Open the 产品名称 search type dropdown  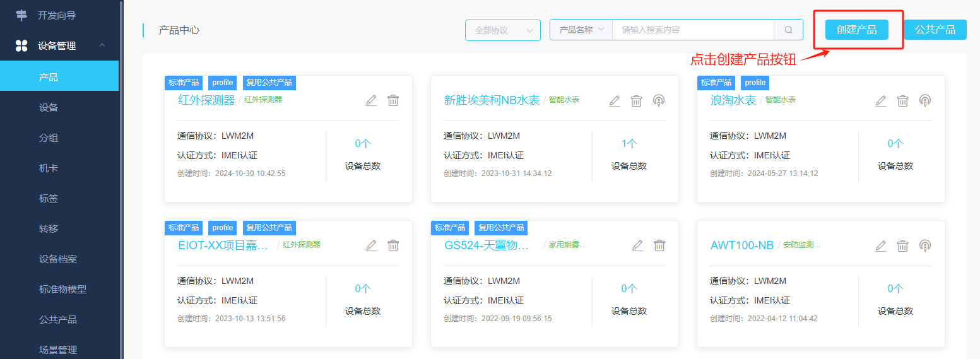pos(581,30)
